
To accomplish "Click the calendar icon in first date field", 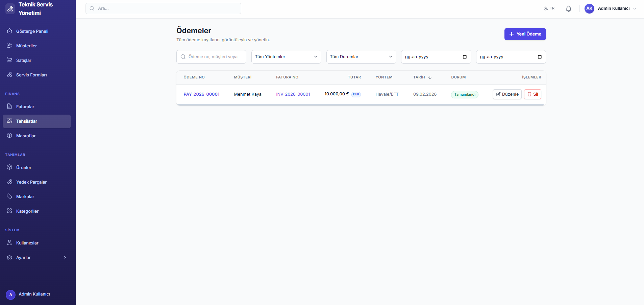I will (x=465, y=57).
